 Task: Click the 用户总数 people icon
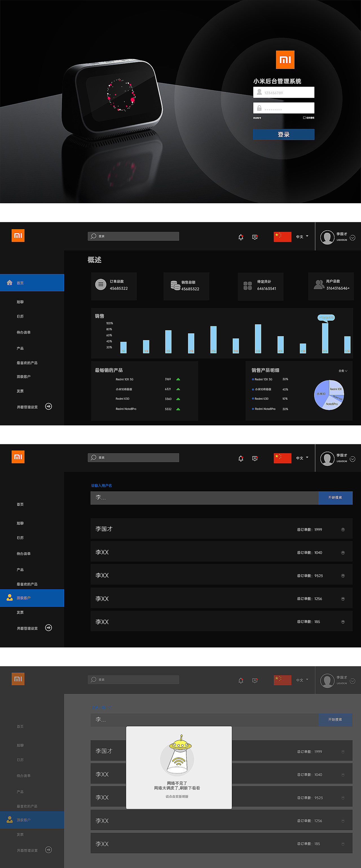(319, 284)
